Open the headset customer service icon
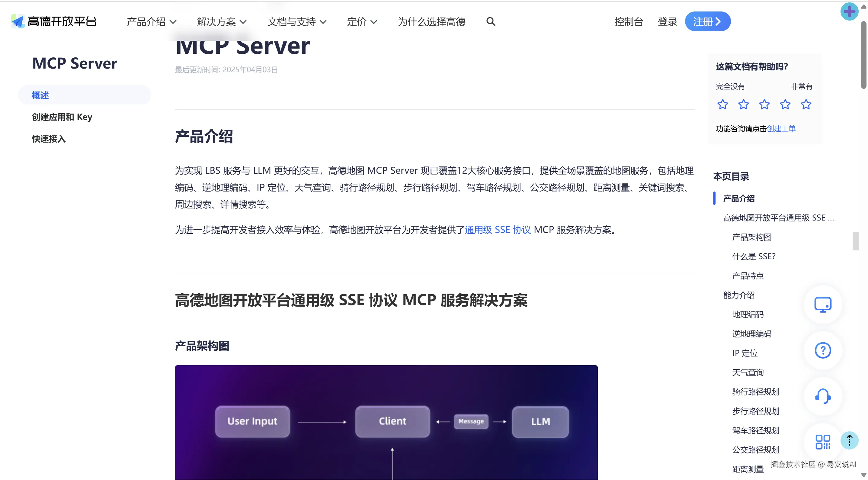This screenshot has width=868, height=480. point(822,396)
